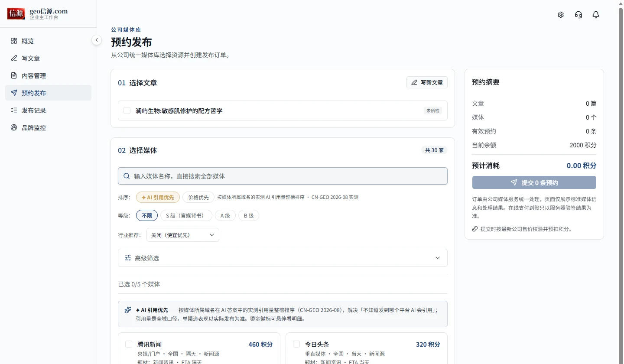Filter by B 级 media

click(x=249, y=215)
